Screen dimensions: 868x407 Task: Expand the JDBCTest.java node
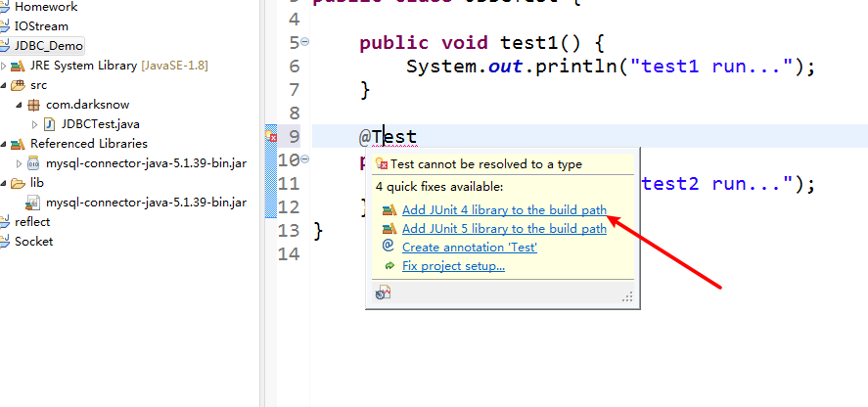[35, 124]
